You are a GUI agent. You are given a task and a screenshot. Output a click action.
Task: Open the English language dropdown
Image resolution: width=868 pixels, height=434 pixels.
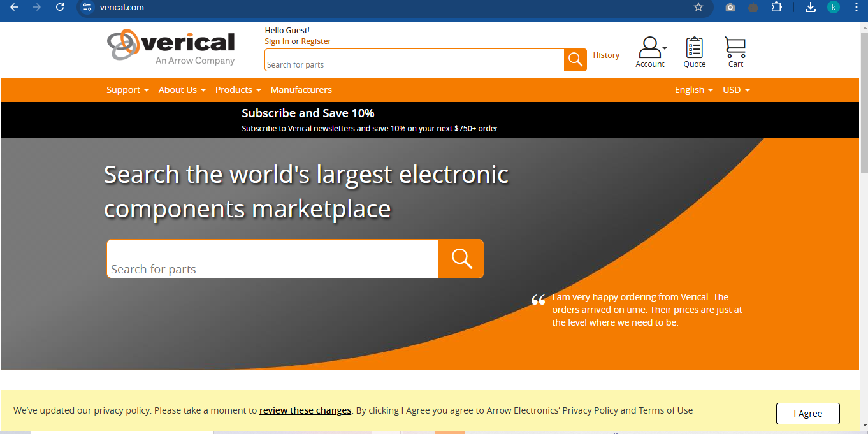point(694,90)
